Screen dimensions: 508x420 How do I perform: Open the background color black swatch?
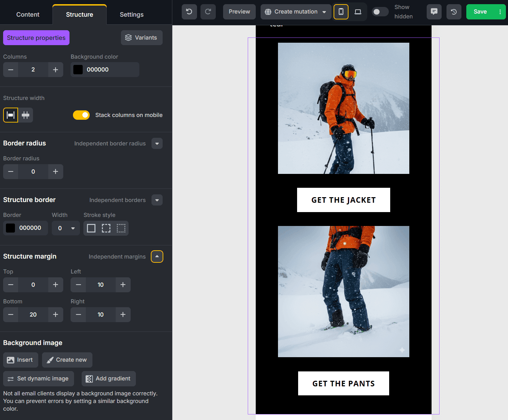point(78,70)
